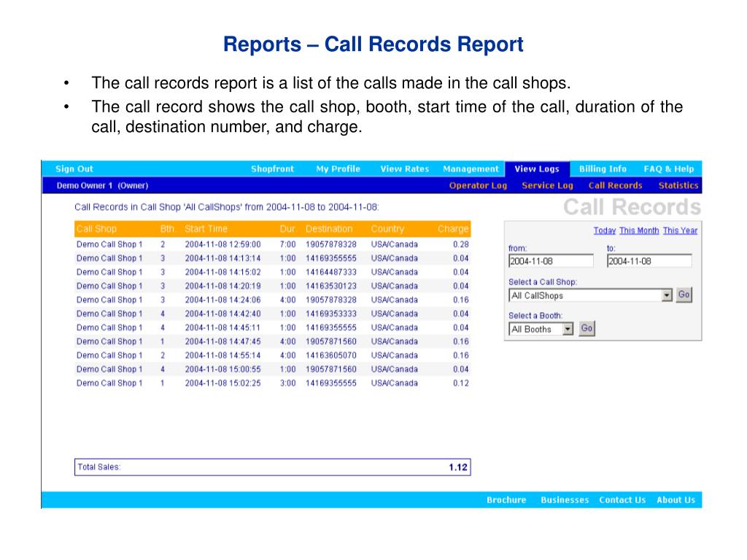Click the Destination column header
Image resolution: width=747 pixels, height=560 pixels.
pyautogui.click(x=329, y=228)
